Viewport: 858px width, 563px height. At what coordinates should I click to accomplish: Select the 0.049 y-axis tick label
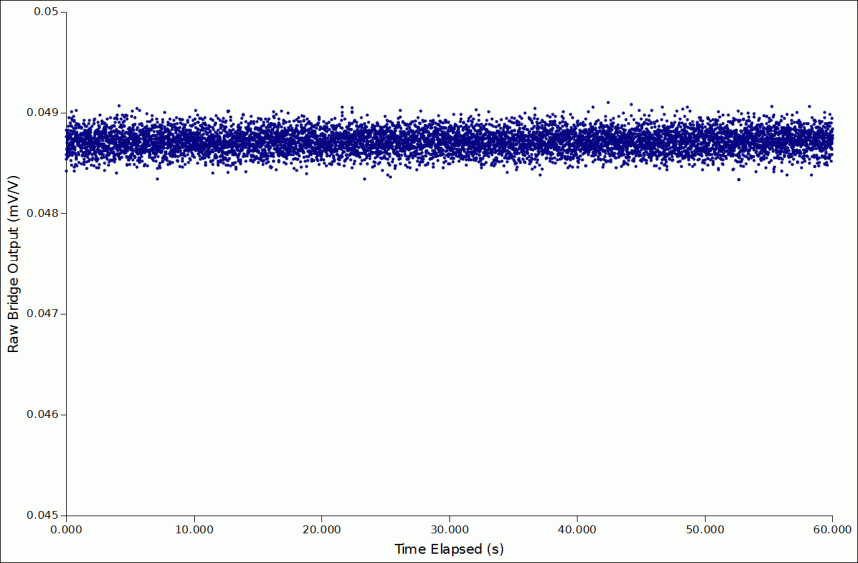[43, 112]
